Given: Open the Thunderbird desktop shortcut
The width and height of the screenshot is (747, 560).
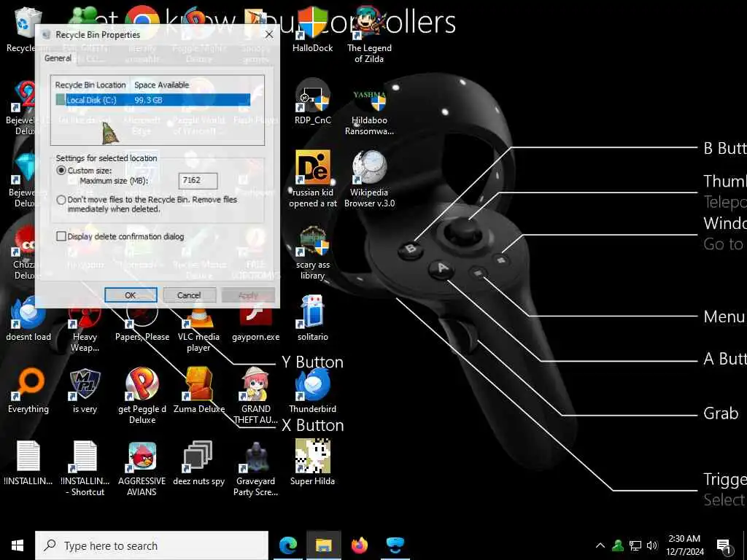Looking at the screenshot, I should point(312,391).
